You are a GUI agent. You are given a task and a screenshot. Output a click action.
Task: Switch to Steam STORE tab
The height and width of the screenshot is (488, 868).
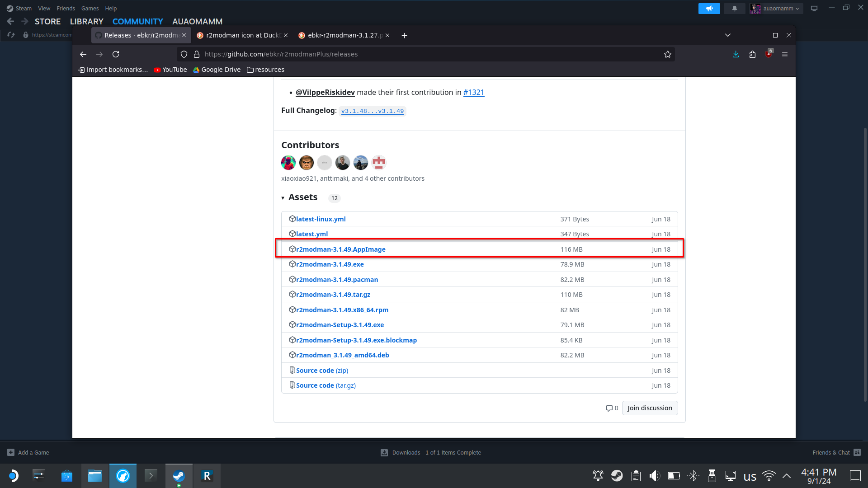coord(48,21)
